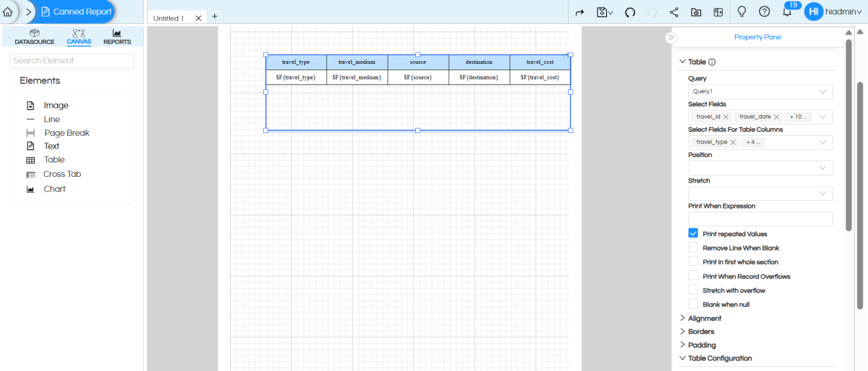Expand the Padding section
868x371 pixels.
pos(697,345)
